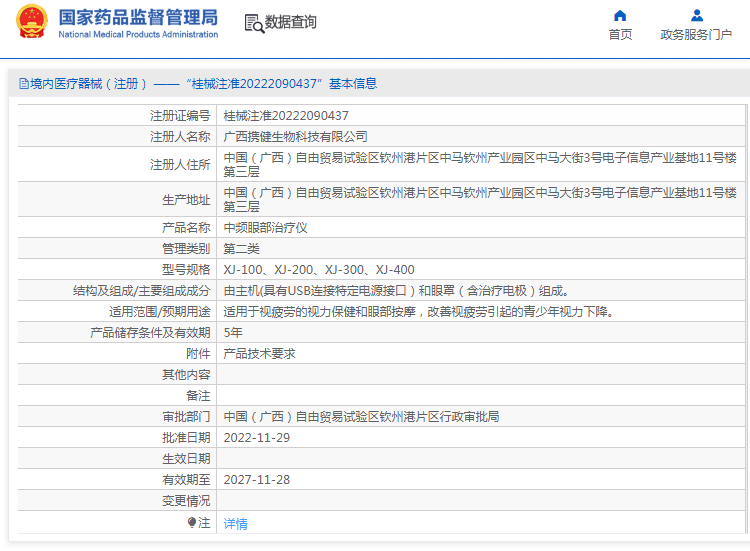Click the 生产地址 row label

[186, 200]
